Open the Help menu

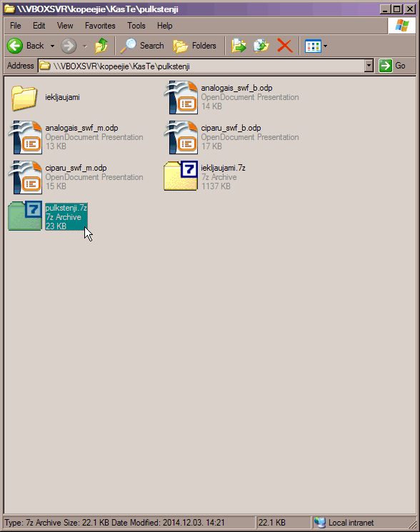click(x=164, y=26)
